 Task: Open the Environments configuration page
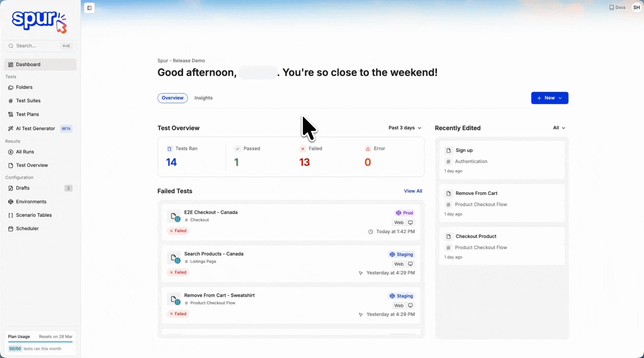31,202
